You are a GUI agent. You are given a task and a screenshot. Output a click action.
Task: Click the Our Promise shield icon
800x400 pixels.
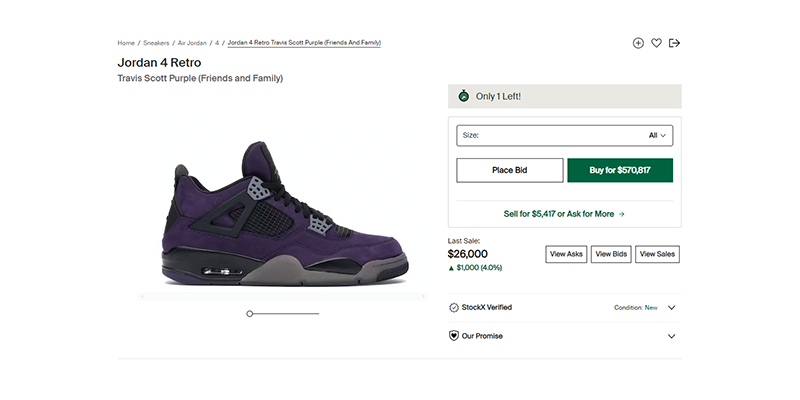[453, 336]
